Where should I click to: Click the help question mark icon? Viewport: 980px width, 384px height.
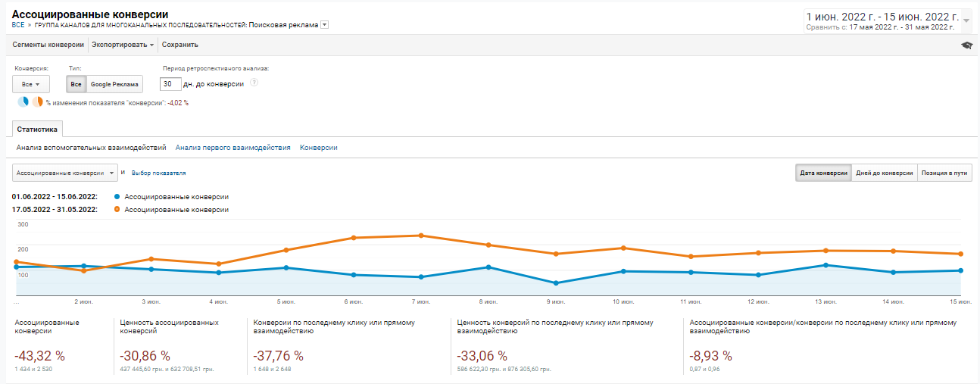[254, 83]
